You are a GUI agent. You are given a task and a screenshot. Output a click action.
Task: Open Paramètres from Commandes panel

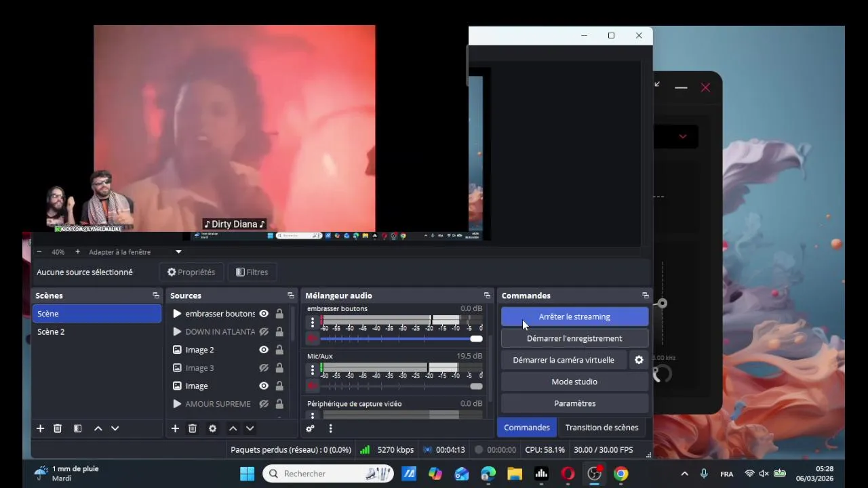pyautogui.click(x=574, y=403)
